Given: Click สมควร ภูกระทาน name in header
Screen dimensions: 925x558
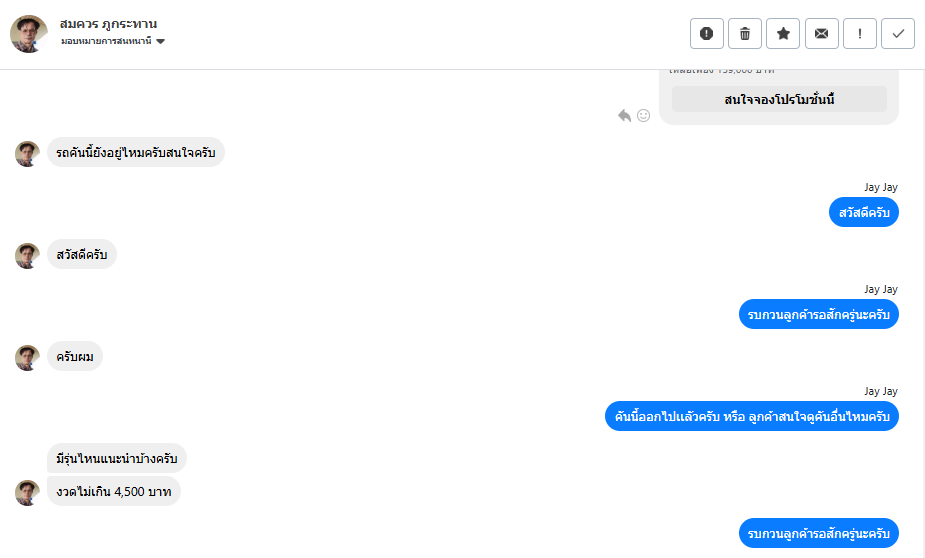Looking at the screenshot, I should (x=109, y=23).
